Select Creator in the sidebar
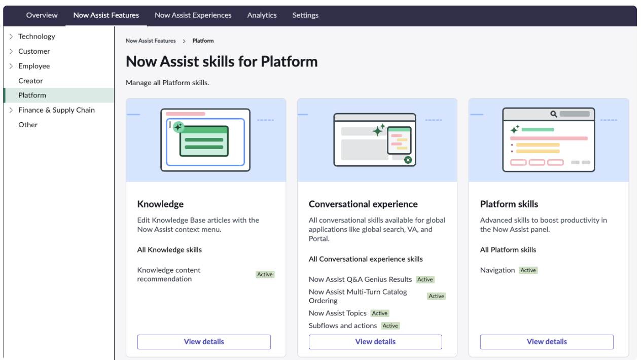644x360 pixels. 30,81
